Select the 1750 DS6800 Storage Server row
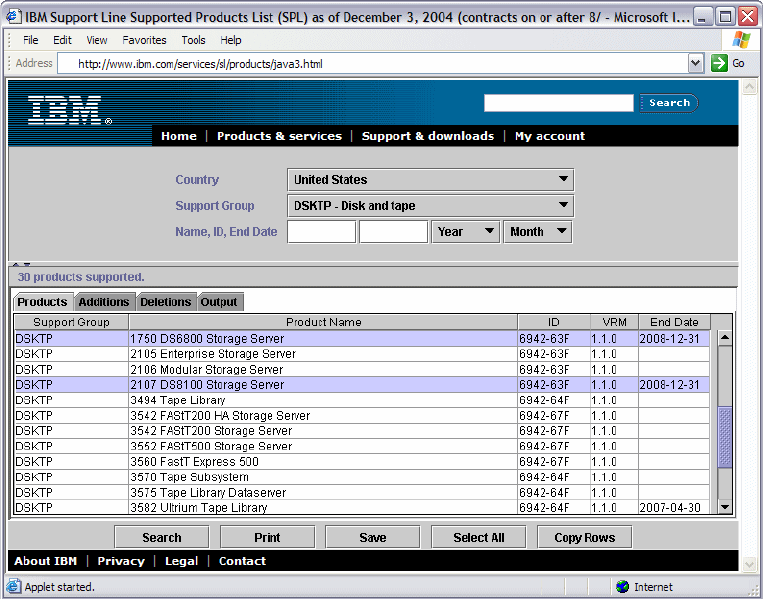Screen dimensions: 763x599 pyautogui.click(x=362, y=338)
